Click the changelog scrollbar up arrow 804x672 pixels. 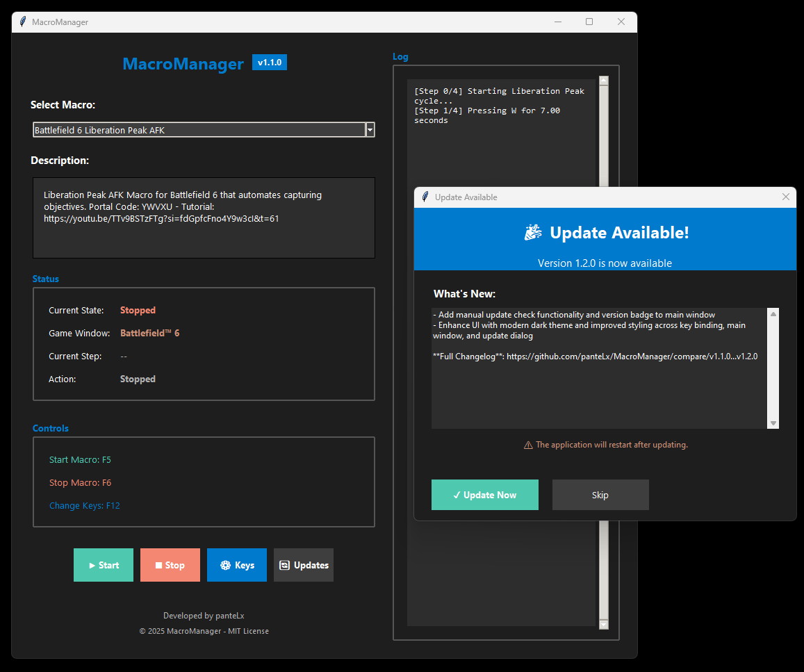pos(773,313)
